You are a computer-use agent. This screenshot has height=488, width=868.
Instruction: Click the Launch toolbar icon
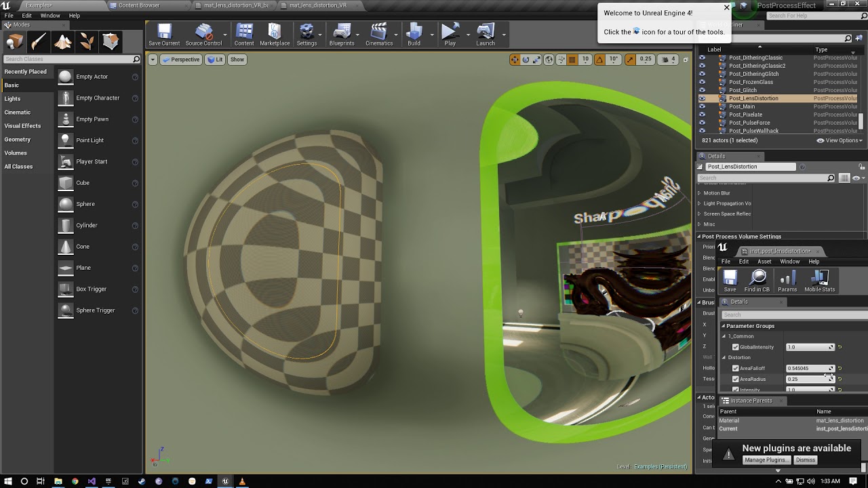coord(486,35)
